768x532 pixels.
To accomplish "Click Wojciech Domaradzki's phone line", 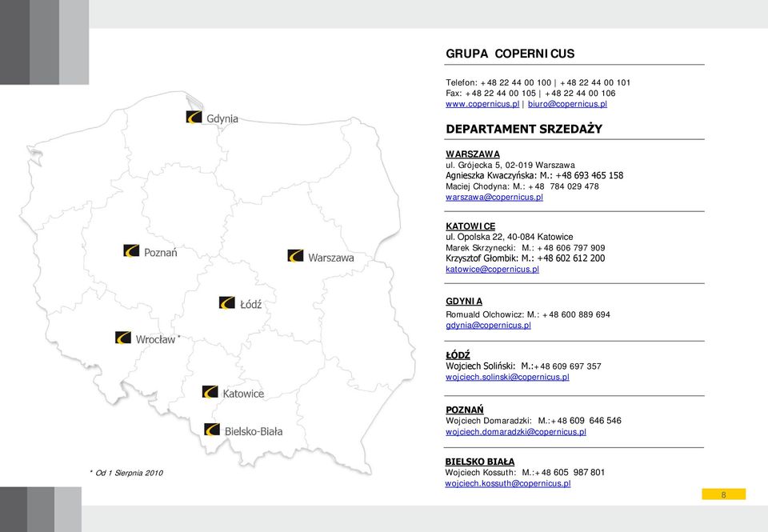I will pyautogui.click(x=534, y=420).
